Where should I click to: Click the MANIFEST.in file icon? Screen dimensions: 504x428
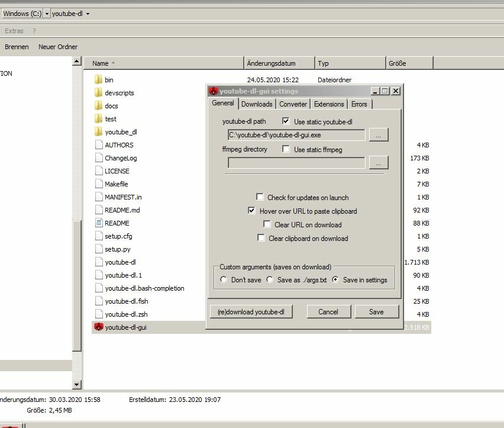pos(99,197)
